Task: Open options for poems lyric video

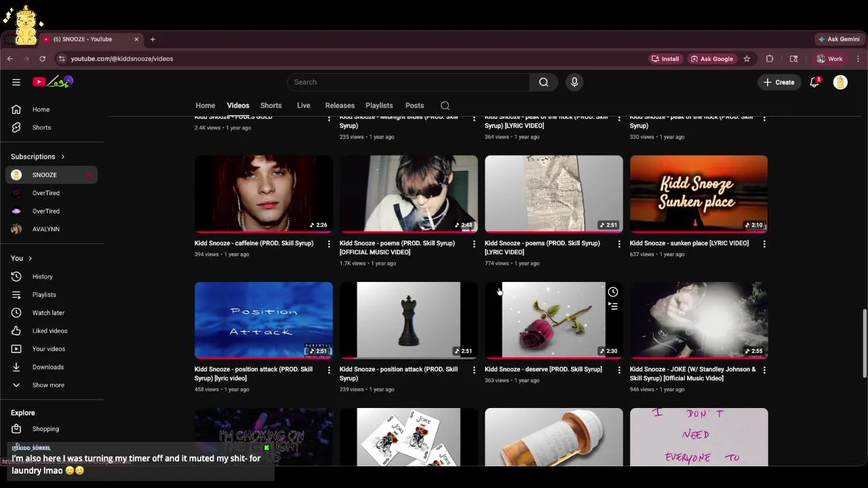Action: coord(619,244)
